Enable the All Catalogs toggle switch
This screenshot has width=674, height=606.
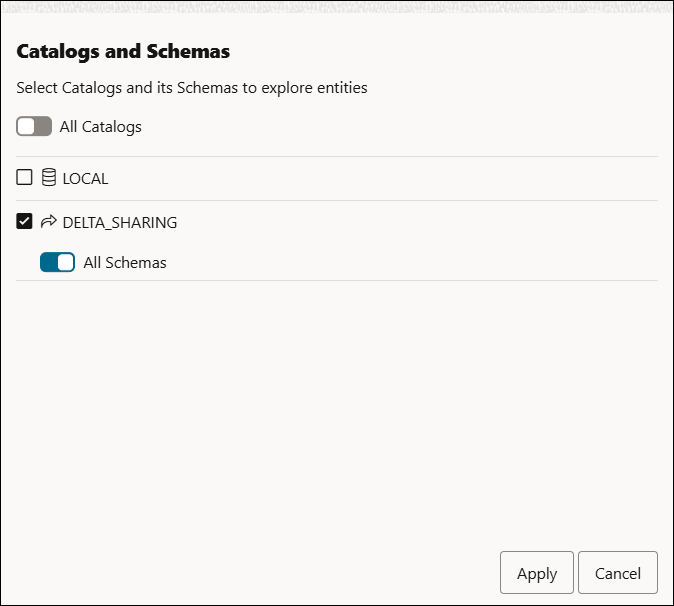pos(34,127)
